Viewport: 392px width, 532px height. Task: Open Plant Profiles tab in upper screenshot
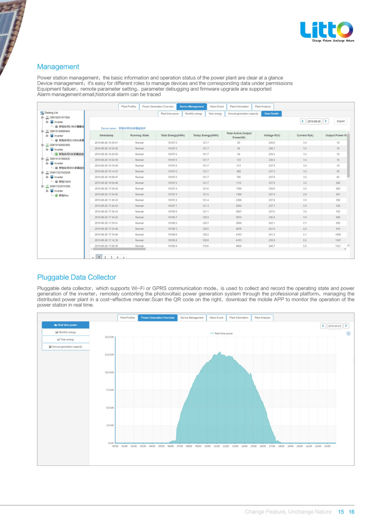(x=129, y=107)
